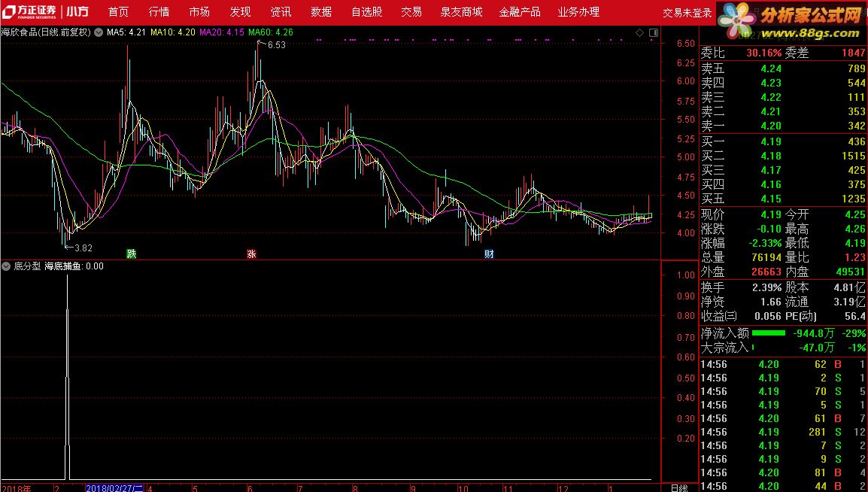Toggle the side panel icon above chart
868x492 pixels.
pos(653,32)
